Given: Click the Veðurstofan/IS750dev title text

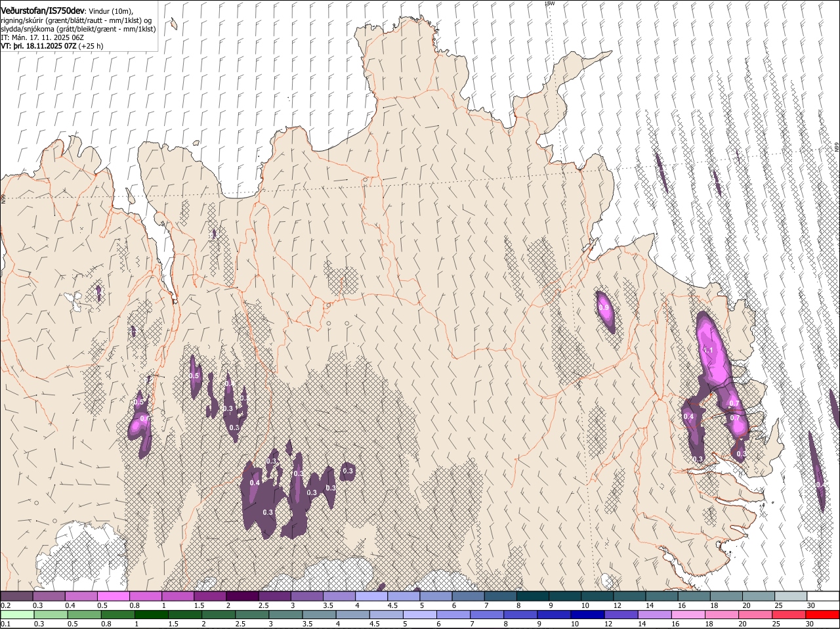Looking at the screenshot, I should click(x=43, y=11).
